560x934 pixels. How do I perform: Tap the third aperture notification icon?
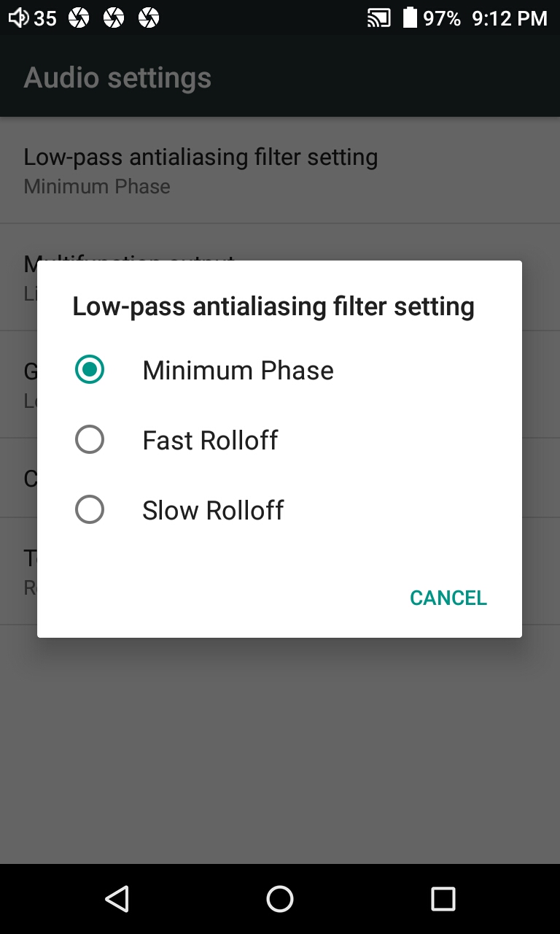pos(149,18)
